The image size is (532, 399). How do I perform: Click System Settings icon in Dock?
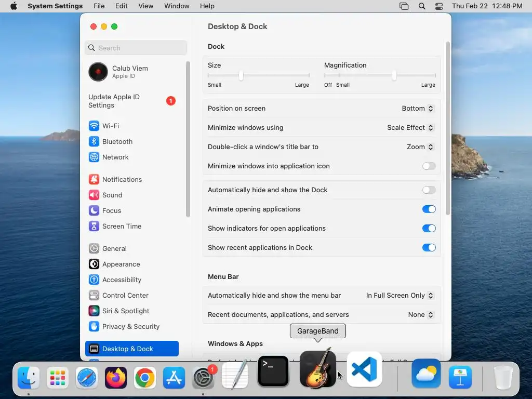pyautogui.click(x=204, y=377)
